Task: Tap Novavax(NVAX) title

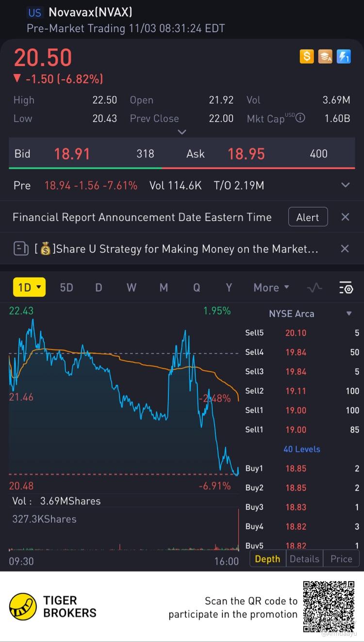Action: [x=90, y=12]
